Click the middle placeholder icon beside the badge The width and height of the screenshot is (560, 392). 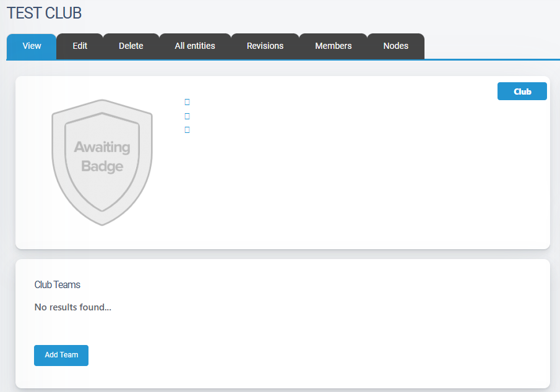coord(187,116)
